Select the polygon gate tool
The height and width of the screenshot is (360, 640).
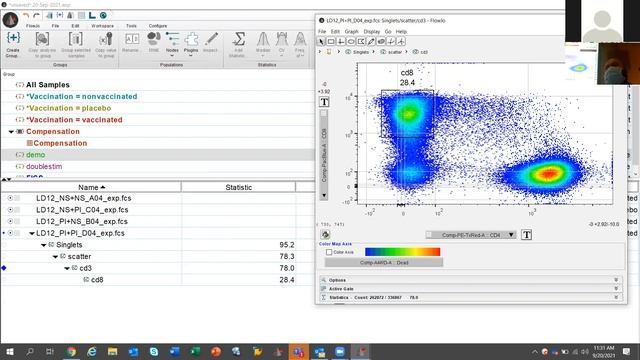pos(361,41)
